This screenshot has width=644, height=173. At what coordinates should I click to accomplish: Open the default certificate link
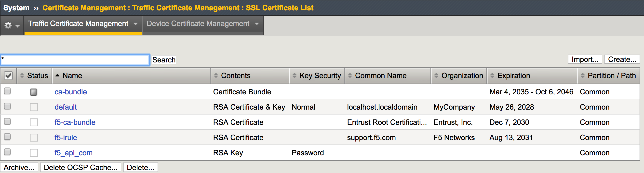pyautogui.click(x=66, y=107)
